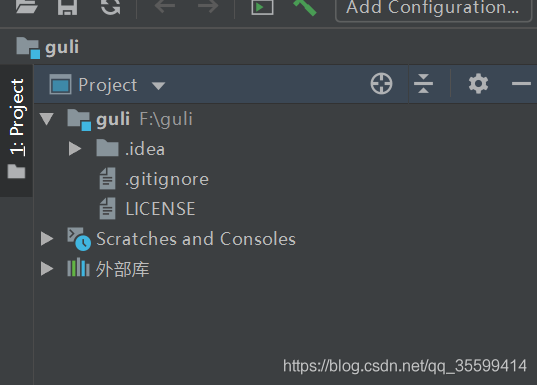Expand the Scratches and Consoles node
This screenshot has width=537, height=385.
point(47,238)
